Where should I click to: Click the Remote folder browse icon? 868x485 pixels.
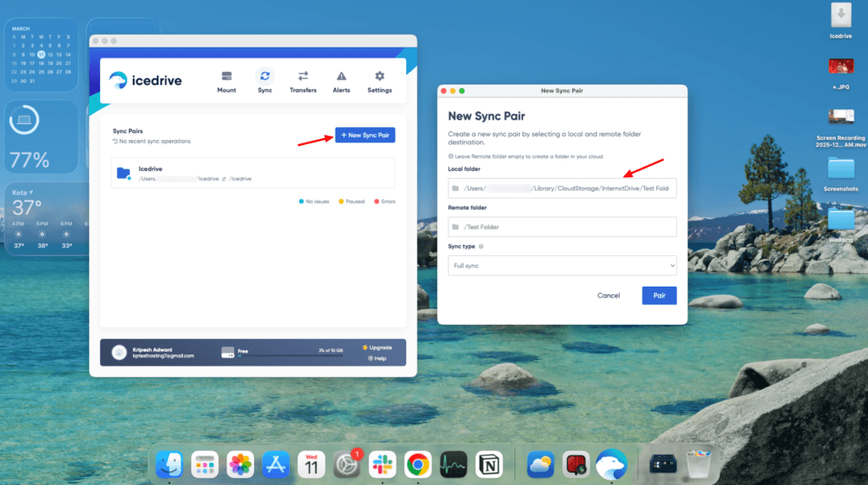455,227
